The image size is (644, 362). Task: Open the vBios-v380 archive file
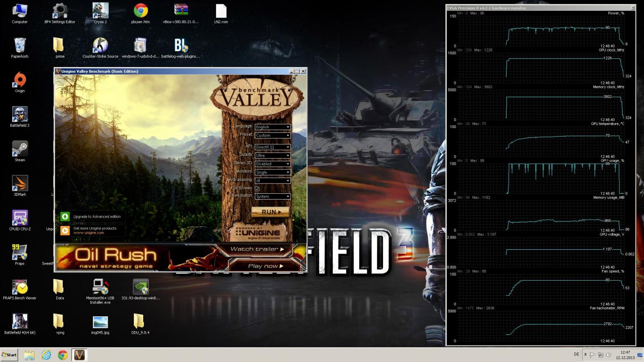(181, 13)
